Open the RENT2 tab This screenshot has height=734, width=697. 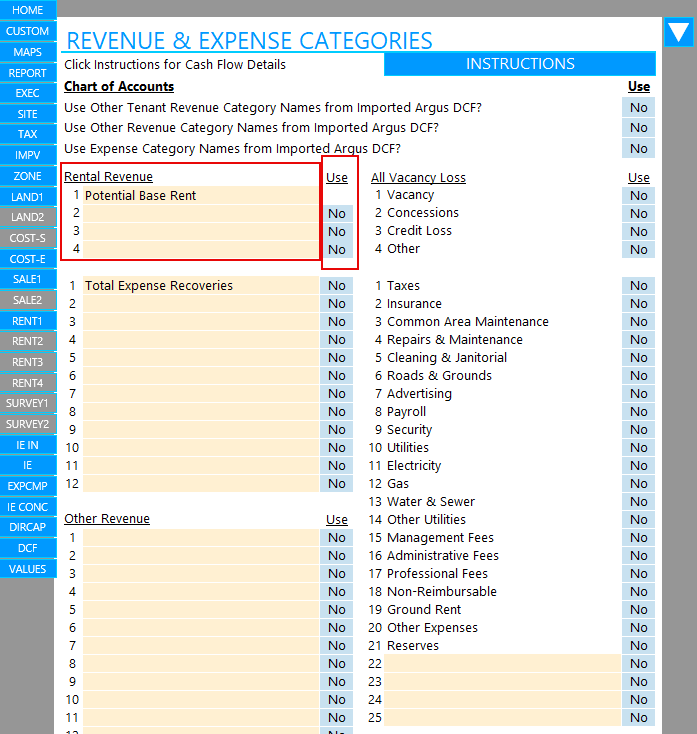coord(28,341)
